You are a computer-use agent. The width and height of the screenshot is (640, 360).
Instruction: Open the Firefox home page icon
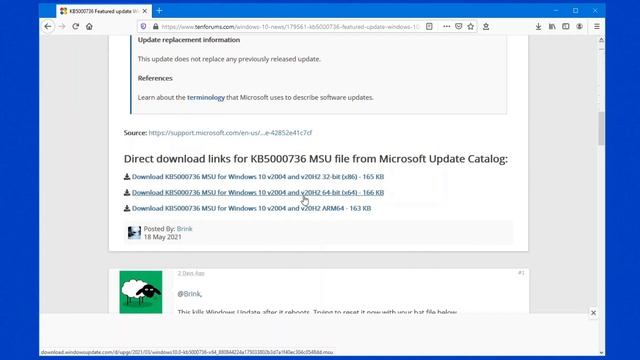pyautogui.click(x=89, y=27)
